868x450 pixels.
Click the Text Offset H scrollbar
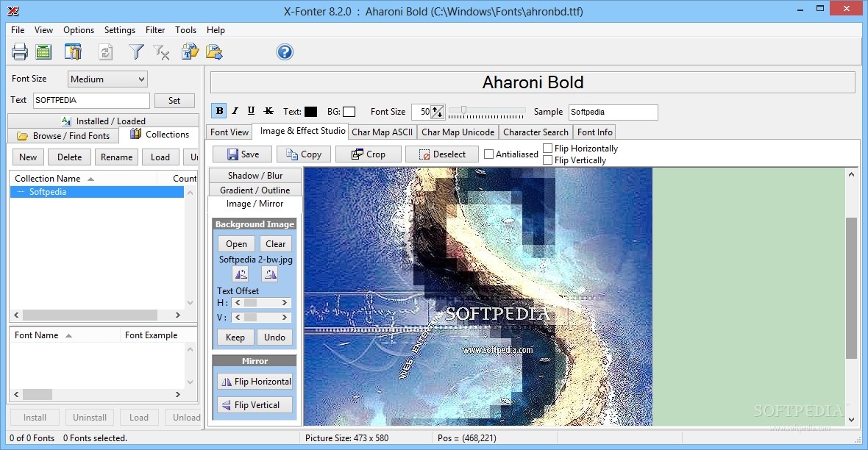coord(261,303)
